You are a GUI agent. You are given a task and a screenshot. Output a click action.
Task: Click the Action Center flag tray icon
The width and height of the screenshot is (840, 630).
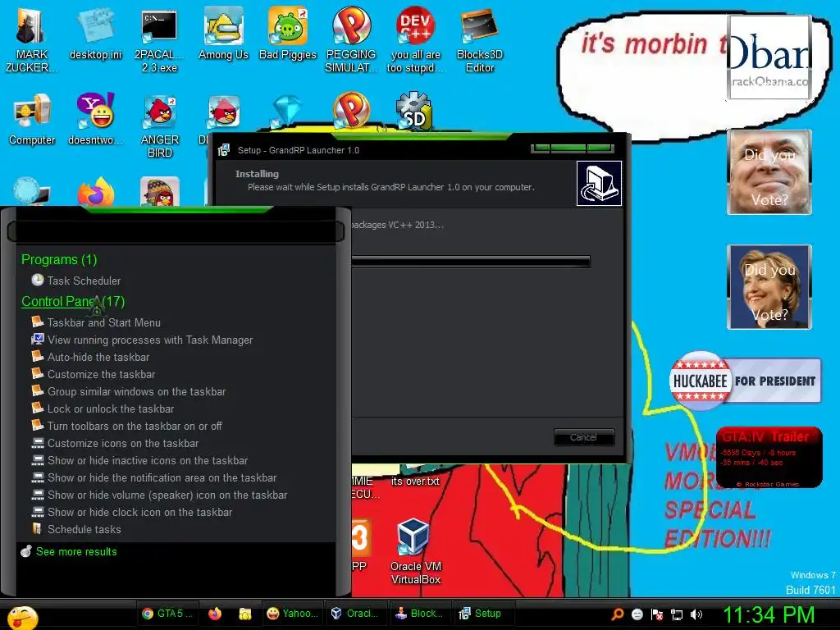tap(657, 614)
